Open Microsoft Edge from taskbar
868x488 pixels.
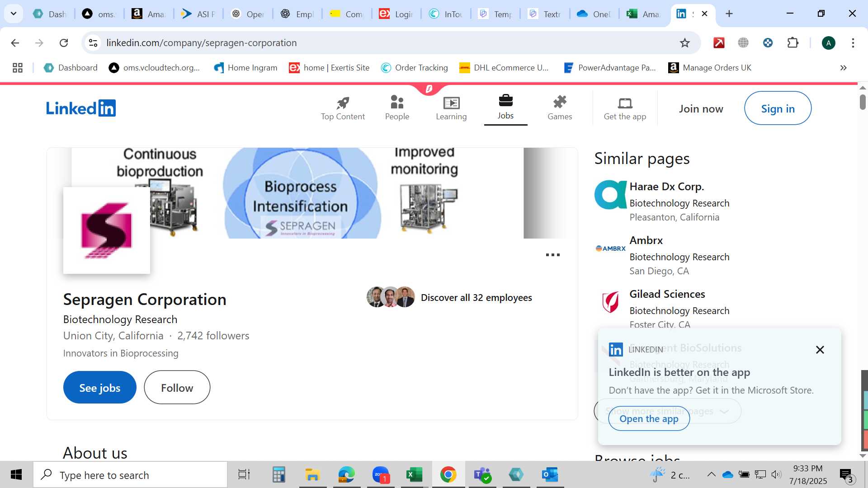(x=347, y=475)
